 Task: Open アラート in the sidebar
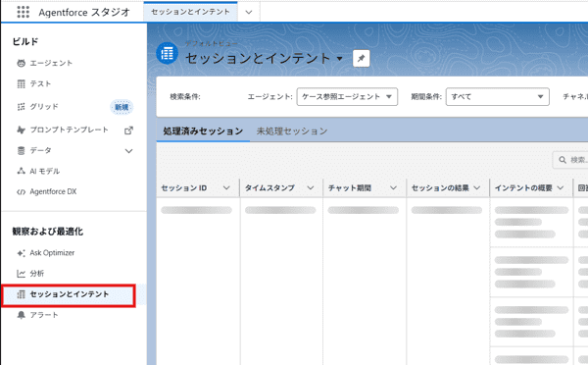click(x=44, y=315)
